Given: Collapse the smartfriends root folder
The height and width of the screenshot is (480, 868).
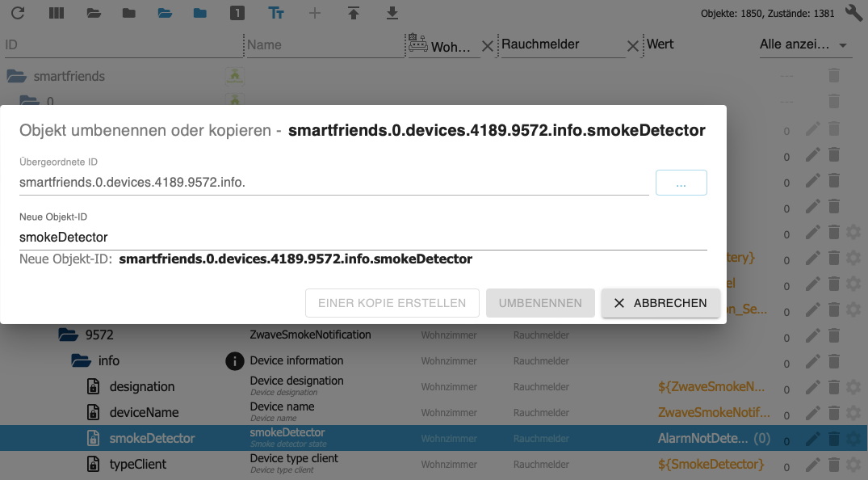Looking at the screenshot, I should 16,77.
